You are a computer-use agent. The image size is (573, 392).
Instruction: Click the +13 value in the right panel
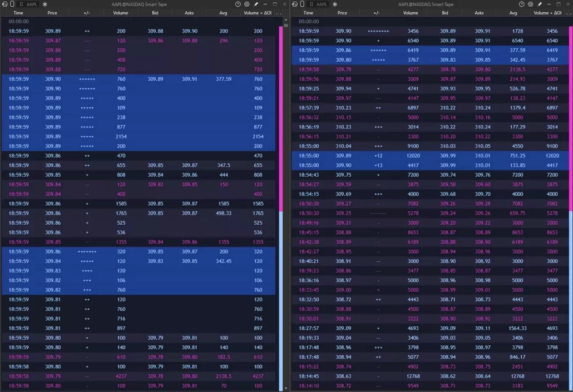(x=378, y=165)
